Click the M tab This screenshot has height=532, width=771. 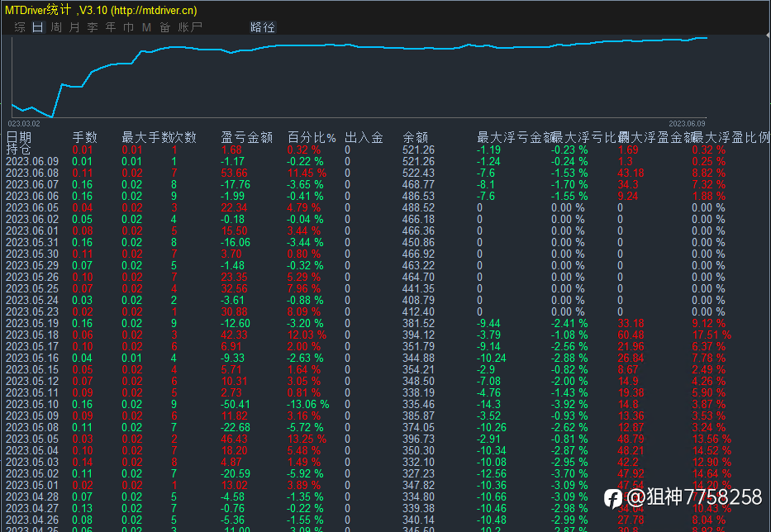[x=146, y=27]
